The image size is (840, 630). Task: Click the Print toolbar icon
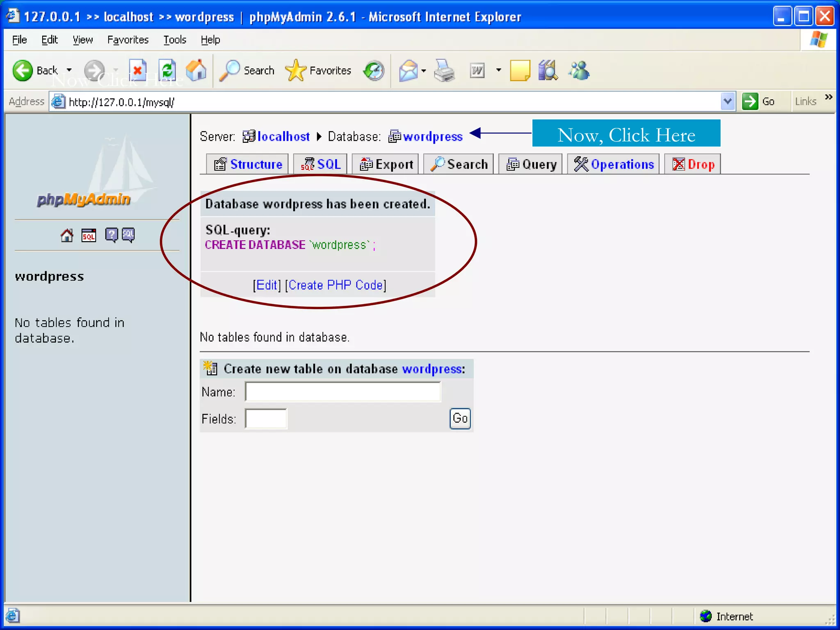point(444,71)
